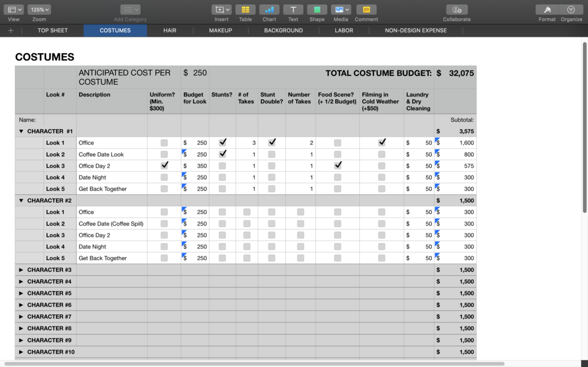Expand the CHARACTER #9 group
The width and height of the screenshot is (588, 367).
point(21,340)
